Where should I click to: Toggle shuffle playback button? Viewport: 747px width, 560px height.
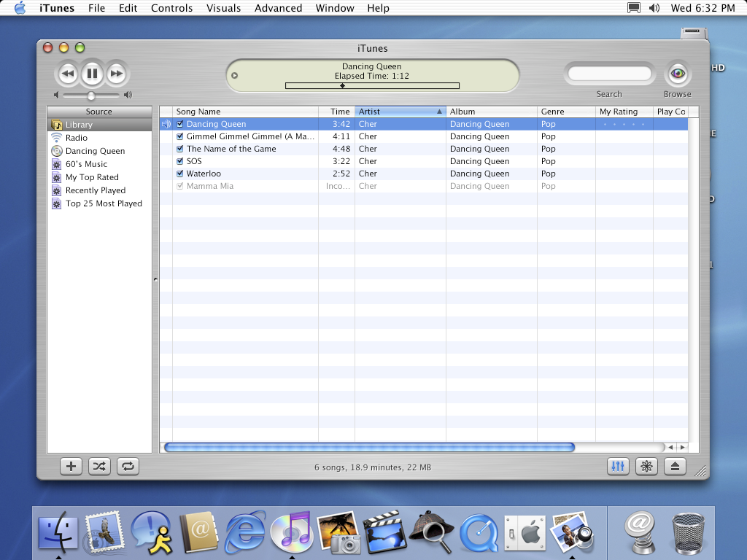coord(99,466)
